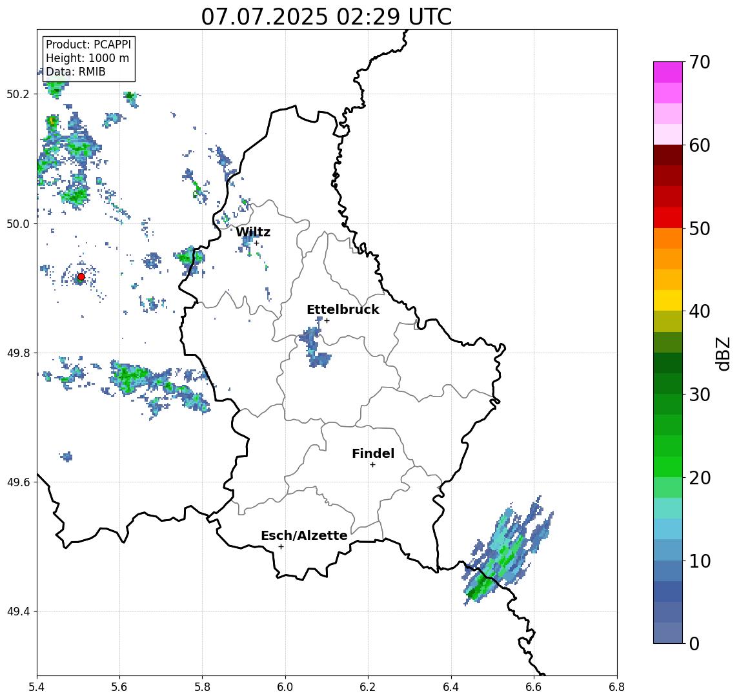Viewport: 739px width, 700px height.
Task: Click the latitude tick label 49.4
Action: 18,612
